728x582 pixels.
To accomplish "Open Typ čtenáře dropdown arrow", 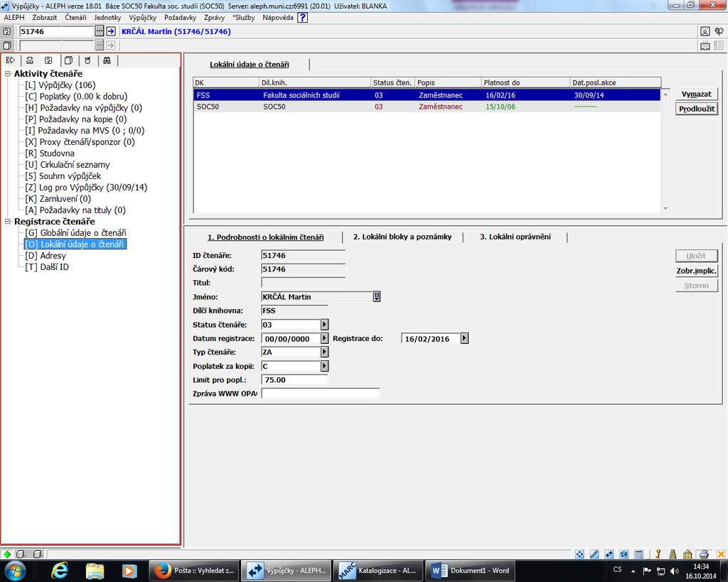I will pos(324,352).
